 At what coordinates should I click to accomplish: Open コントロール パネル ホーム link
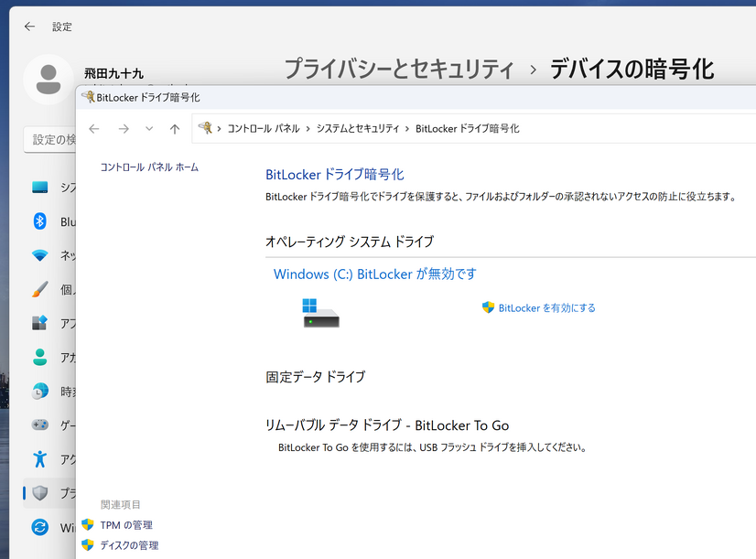click(149, 167)
